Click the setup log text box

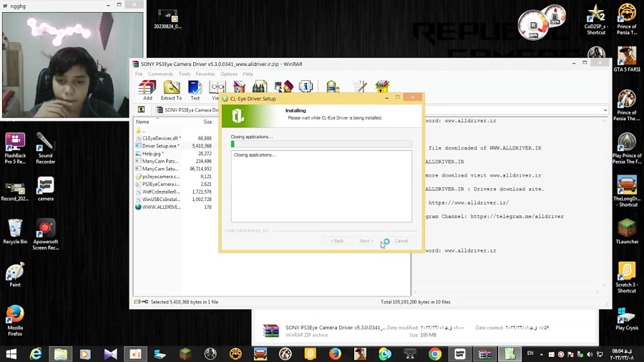(321, 186)
